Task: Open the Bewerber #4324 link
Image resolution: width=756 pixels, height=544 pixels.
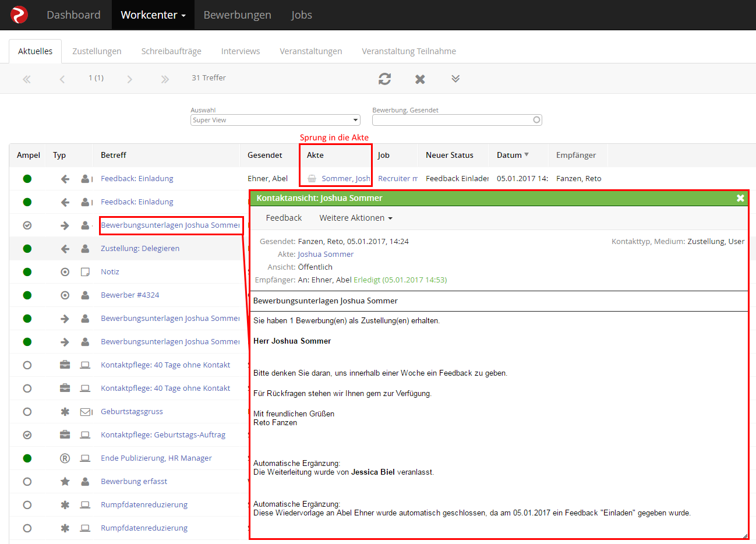Action: [130, 295]
